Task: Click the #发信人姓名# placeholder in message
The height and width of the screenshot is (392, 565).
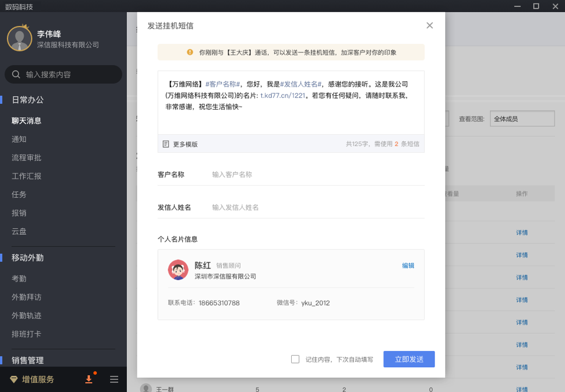Action: coord(301,84)
